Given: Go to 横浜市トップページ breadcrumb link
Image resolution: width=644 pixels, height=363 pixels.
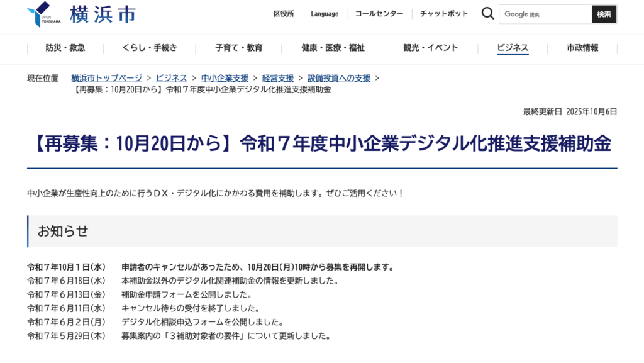Looking at the screenshot, I should (106, 78).
